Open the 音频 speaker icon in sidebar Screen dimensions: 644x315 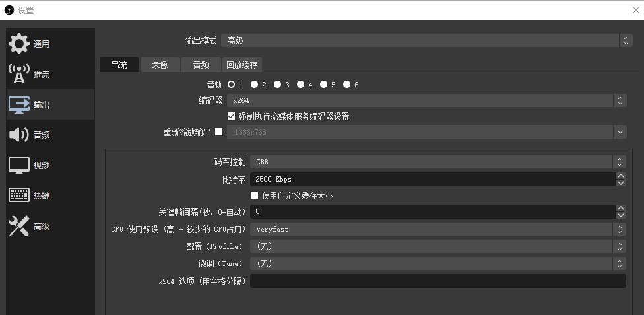[x=19, y=135]
